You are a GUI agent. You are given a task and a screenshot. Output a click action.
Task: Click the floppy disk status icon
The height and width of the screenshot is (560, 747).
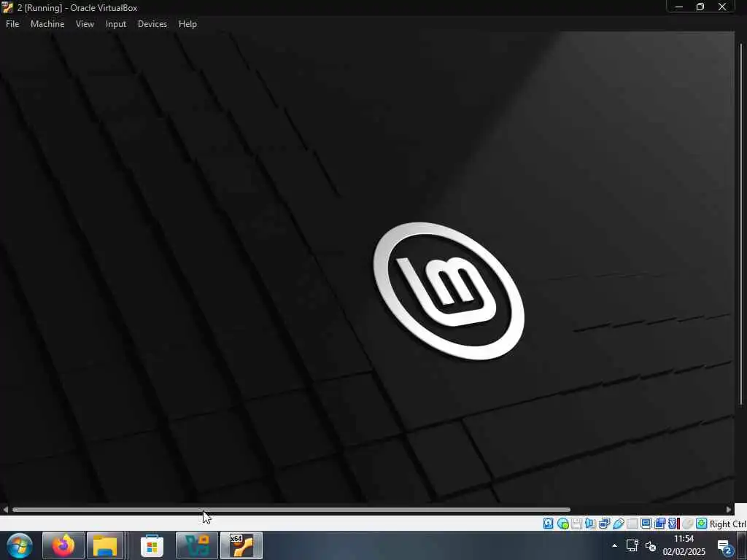pos(576,524)
